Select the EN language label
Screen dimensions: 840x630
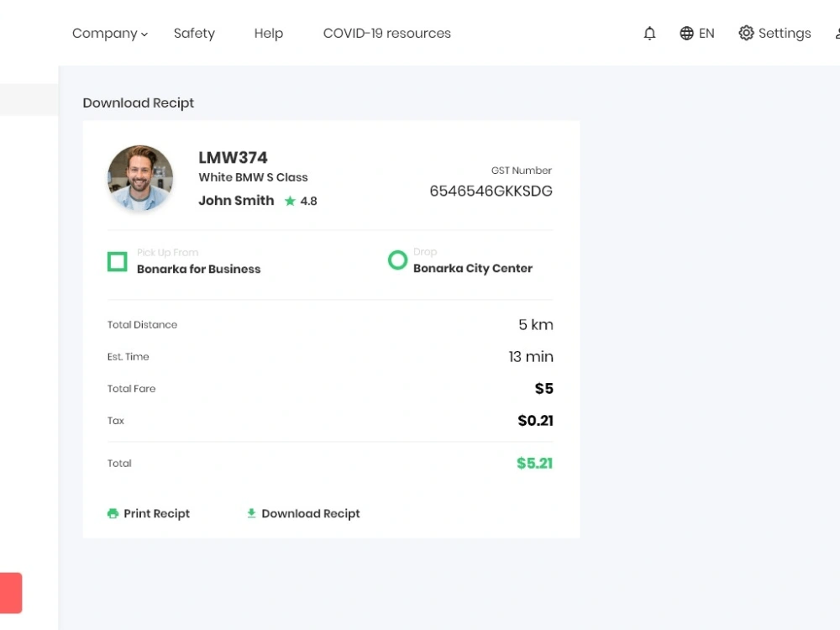tap(706, 34)
